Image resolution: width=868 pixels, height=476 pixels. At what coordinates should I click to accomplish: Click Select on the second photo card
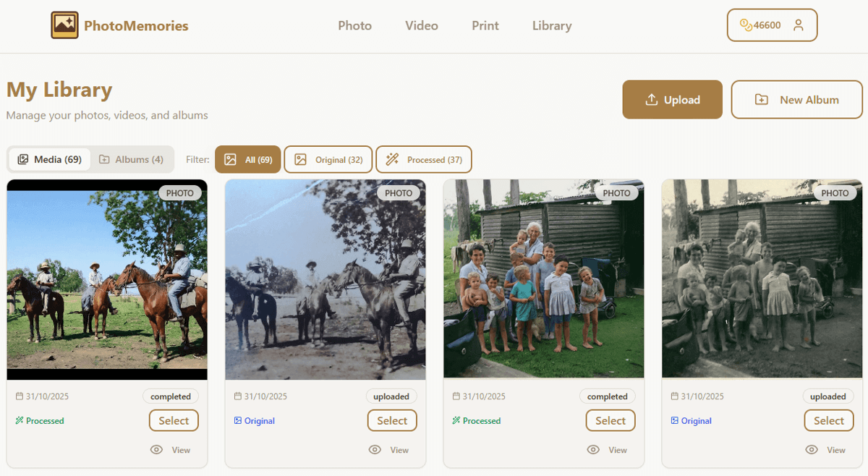(392, 420)
